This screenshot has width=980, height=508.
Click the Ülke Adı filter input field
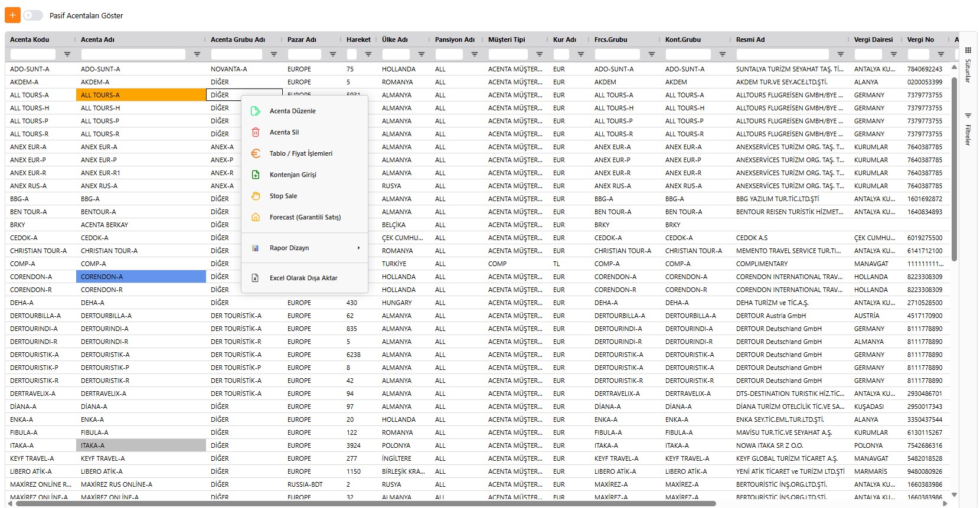pyautogui.click(x=396, y=54)
